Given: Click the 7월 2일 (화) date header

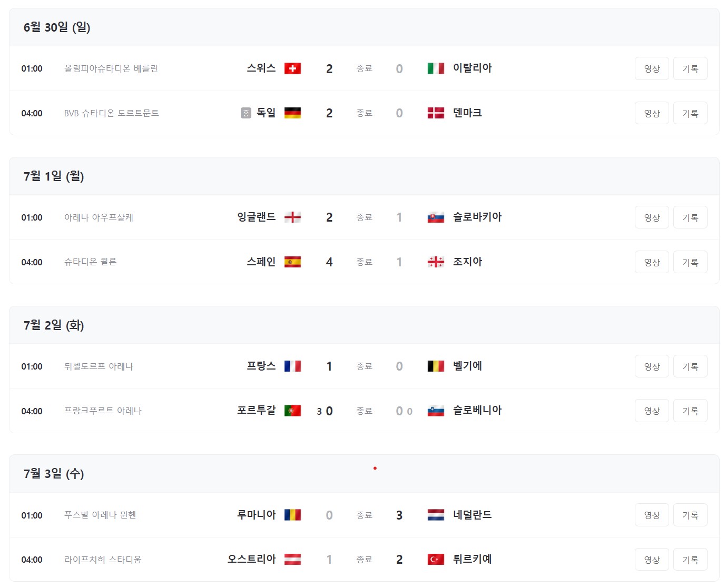Looking at the screenshot, I should click(x=53, y=325).
